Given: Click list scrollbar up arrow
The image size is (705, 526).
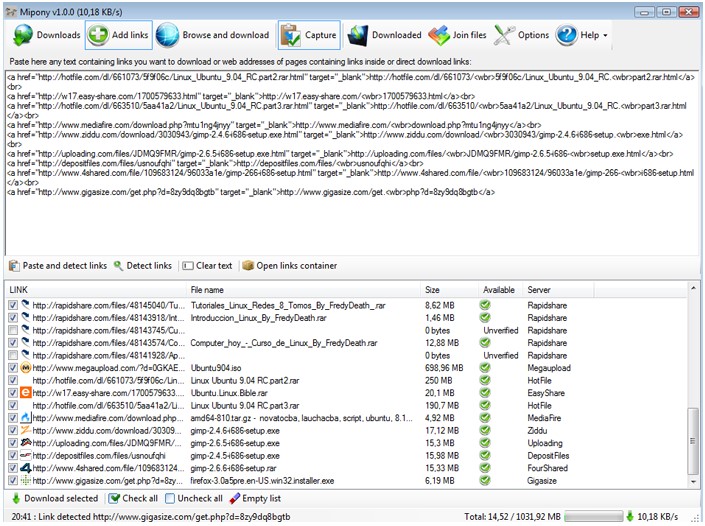Looking at the screenshot, I should coord(693,288).
